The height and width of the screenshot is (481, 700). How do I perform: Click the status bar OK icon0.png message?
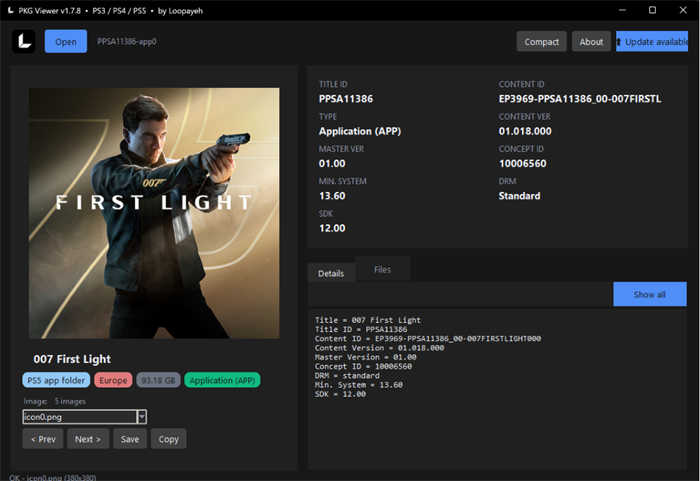point(53,477)
